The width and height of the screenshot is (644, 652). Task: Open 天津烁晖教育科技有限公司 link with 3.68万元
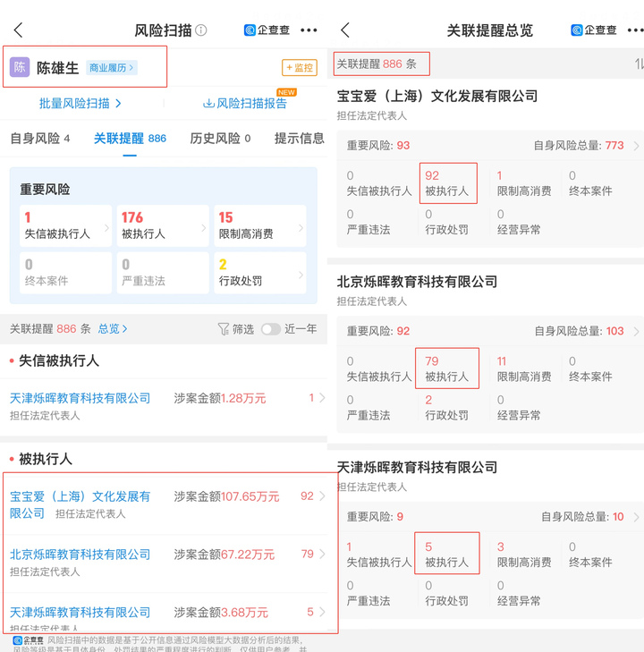pyautogui.click(x=80, y=612)
